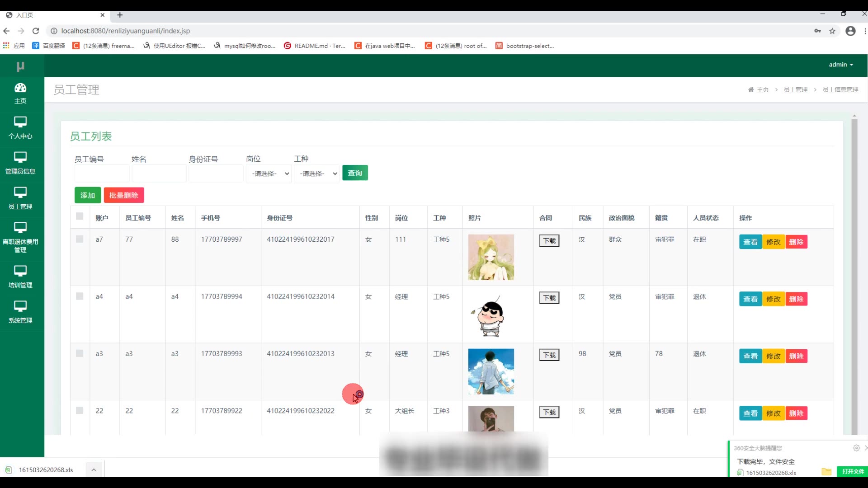
Task: Click the 员工编号 search input field
Action: click(102, 174)
